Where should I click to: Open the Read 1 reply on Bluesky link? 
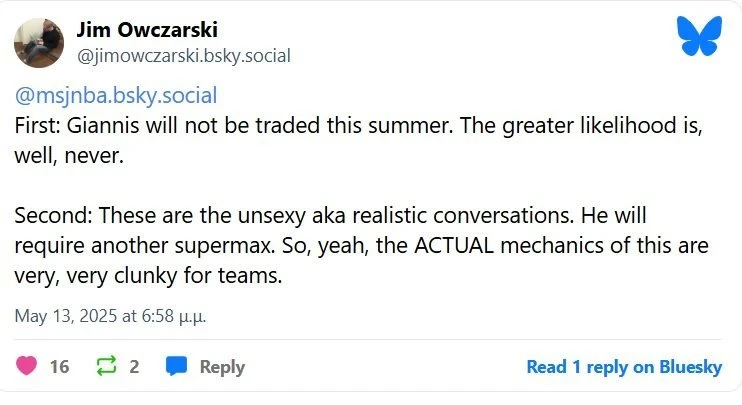(624, 367)
